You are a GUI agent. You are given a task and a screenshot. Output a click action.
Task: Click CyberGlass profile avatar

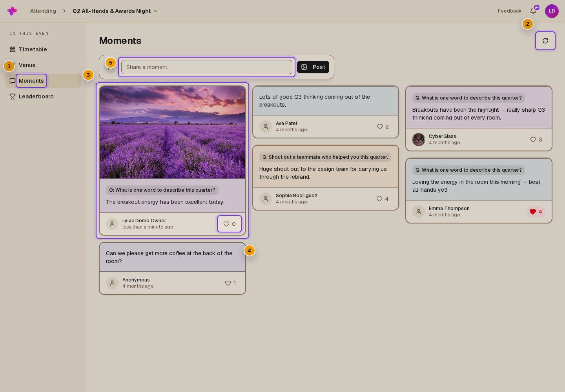pos(419,140)
